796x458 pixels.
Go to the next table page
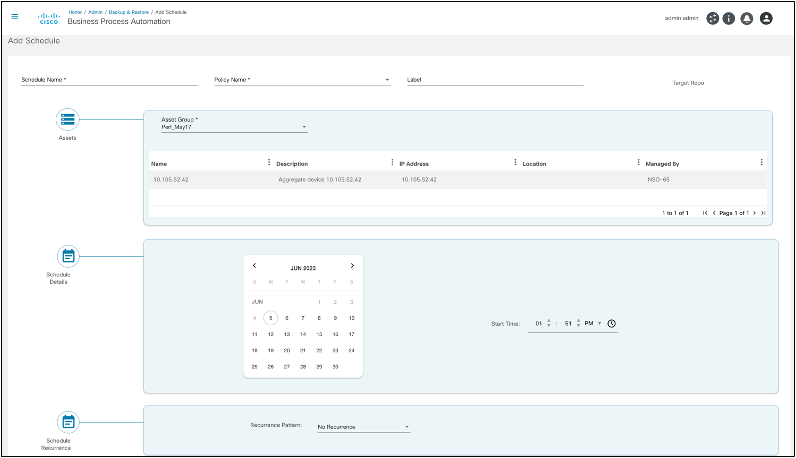click(754, 213)
